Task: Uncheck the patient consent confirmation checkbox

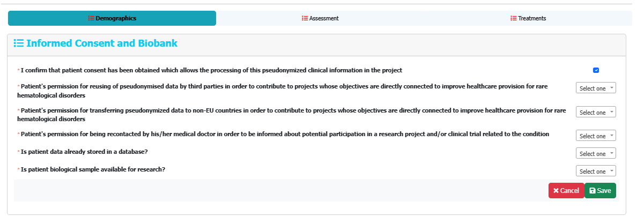Action: tap(596, 70)
